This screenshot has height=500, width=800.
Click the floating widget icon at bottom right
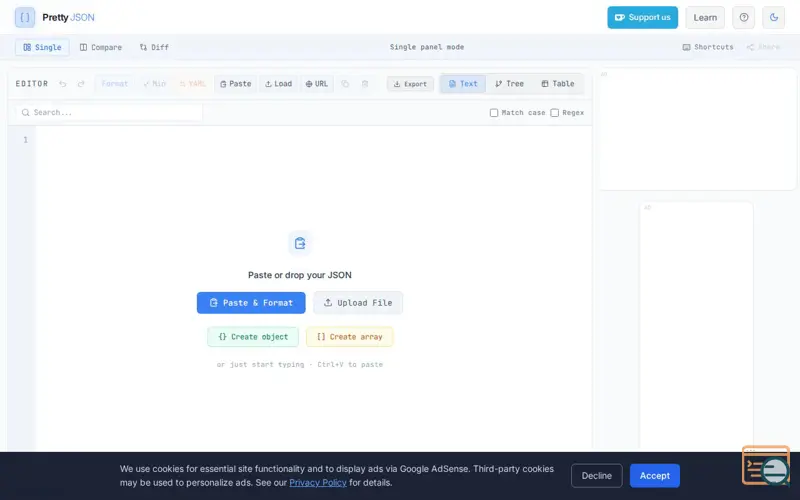[766, 465]
